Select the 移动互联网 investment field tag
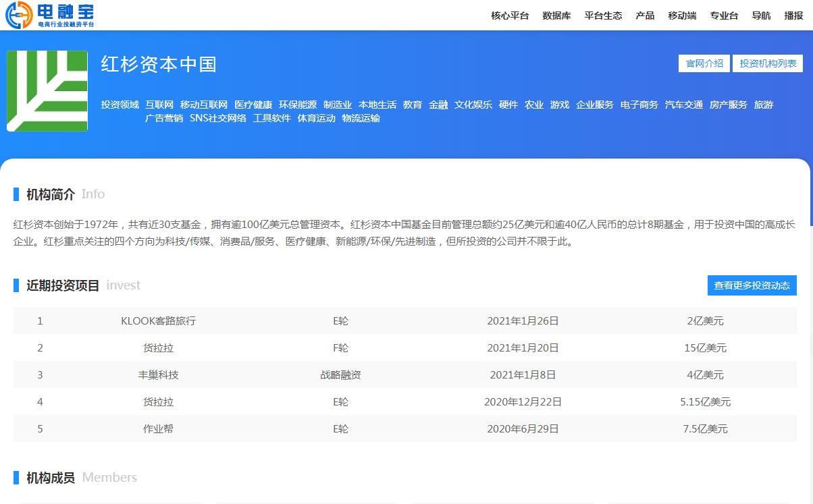Screen dimensions: 813x504 click(204, 105)
